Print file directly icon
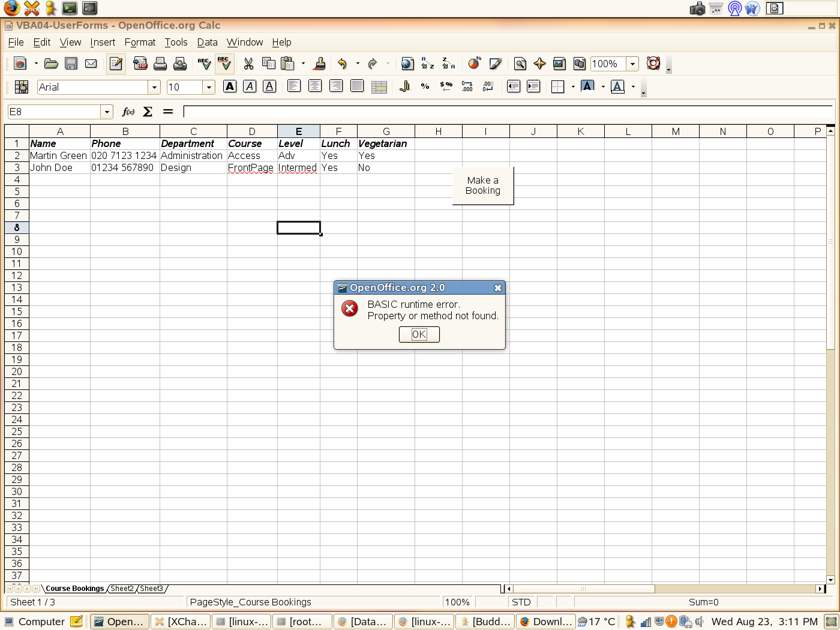 tap(160, 64)
